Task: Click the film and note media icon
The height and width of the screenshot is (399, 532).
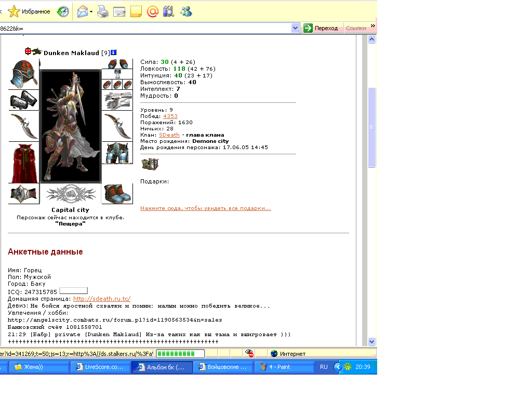Action: (169, 11)
